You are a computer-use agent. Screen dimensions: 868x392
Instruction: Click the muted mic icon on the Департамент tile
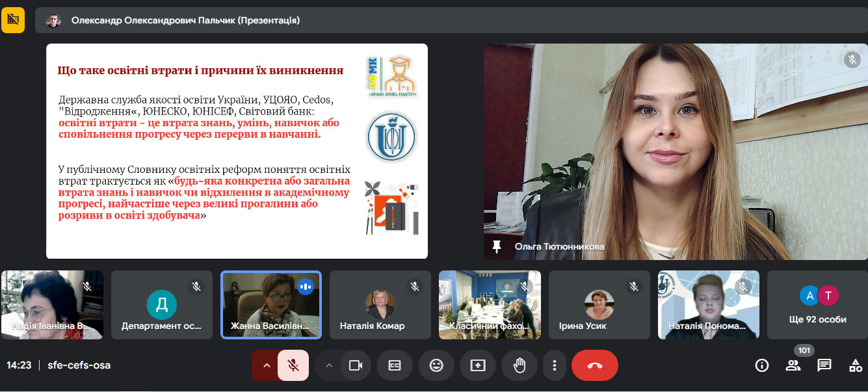point(196,286)
